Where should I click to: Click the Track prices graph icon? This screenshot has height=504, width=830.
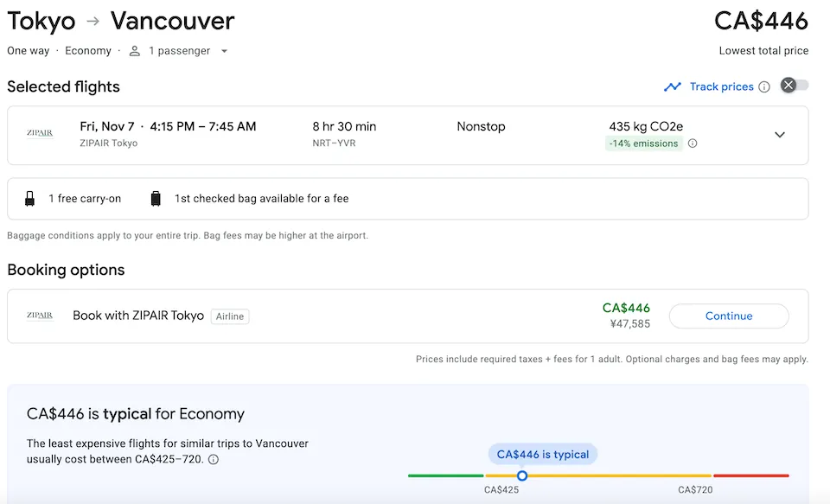(673, 86)
